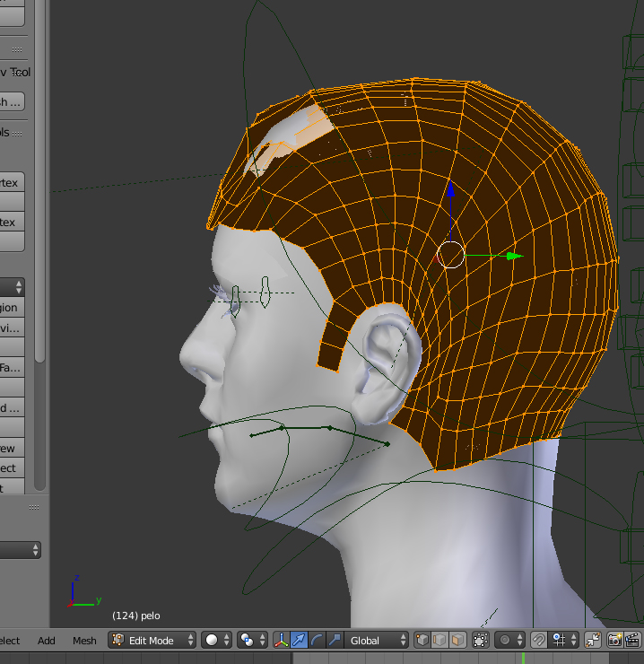The image size is (644, 664).
Task: Open the operator panel dropdown at bottom left
Action: pos(21,550)
